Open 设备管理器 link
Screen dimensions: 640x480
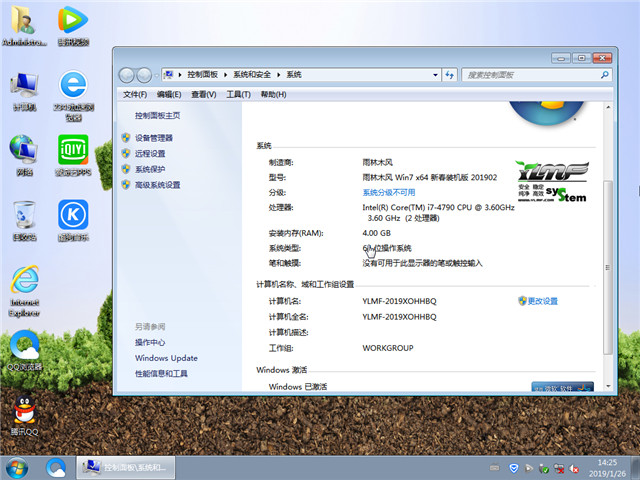tap(154, 138)
